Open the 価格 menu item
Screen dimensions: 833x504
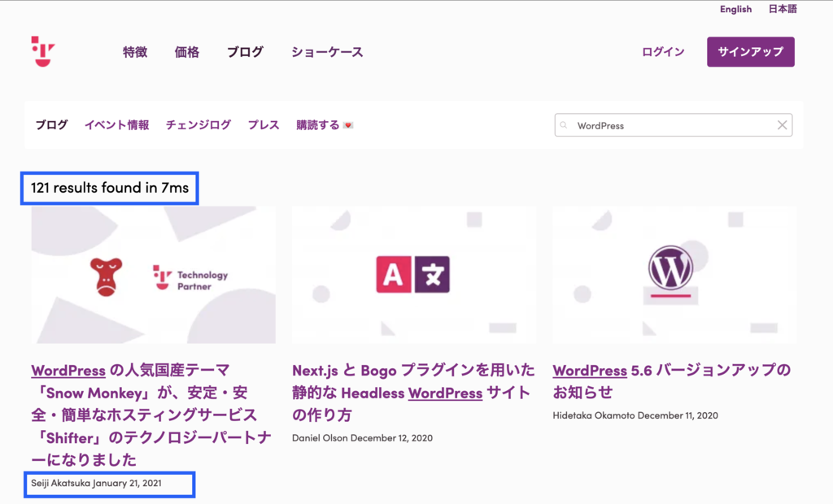[187, 52]
